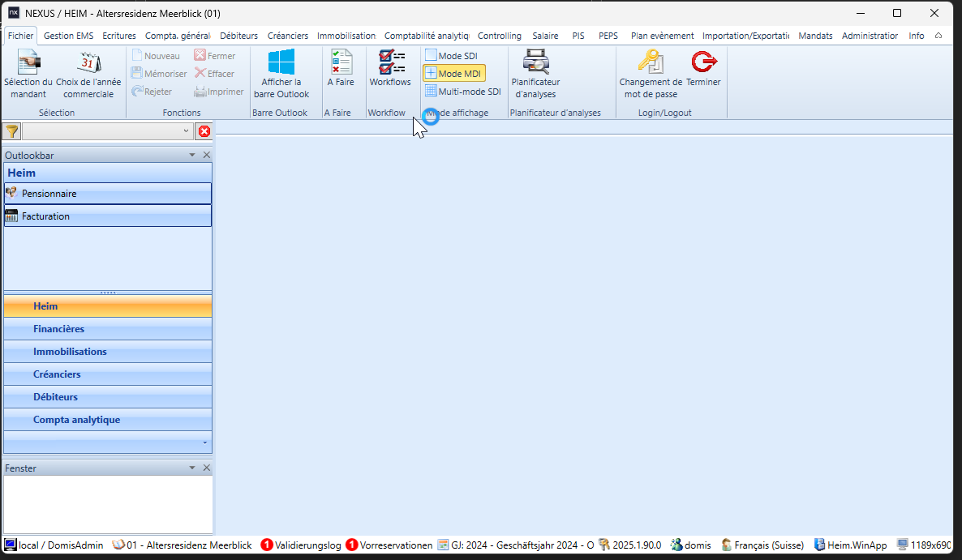Launch Planificateur d'analyses
Viewport: 962px width, 560px height.
(535, 62)
